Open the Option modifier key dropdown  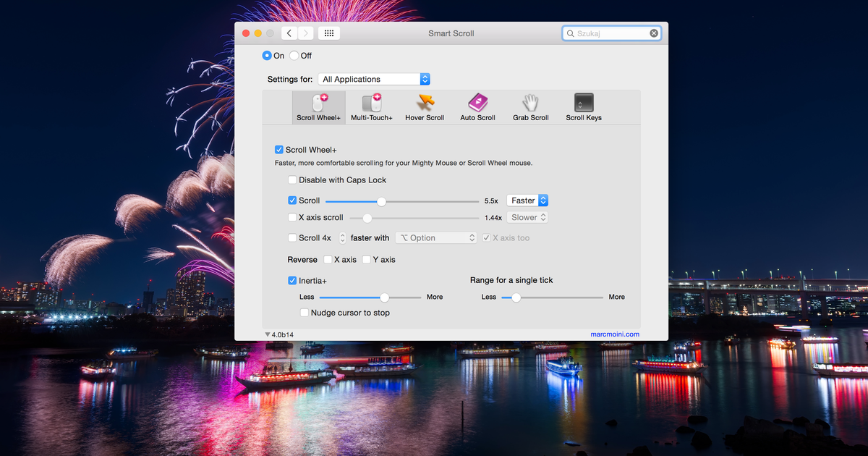[436, 237]
